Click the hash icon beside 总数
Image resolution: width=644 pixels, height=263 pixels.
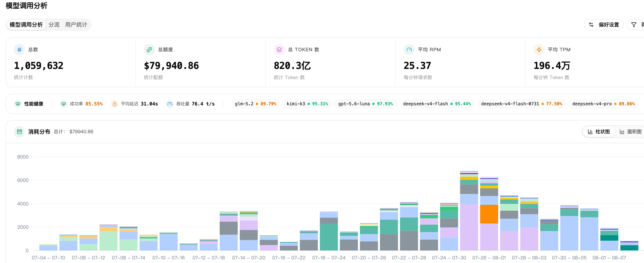(x=19, y=49)
